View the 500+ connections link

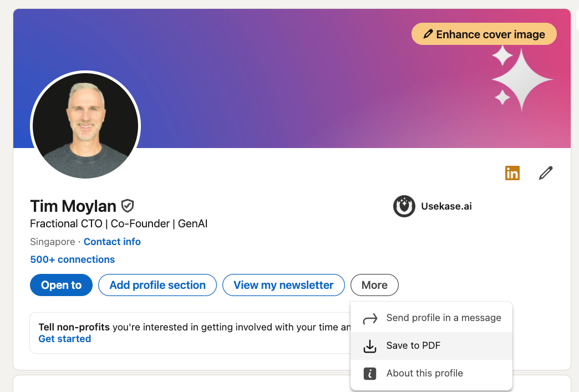pos(73,259)
